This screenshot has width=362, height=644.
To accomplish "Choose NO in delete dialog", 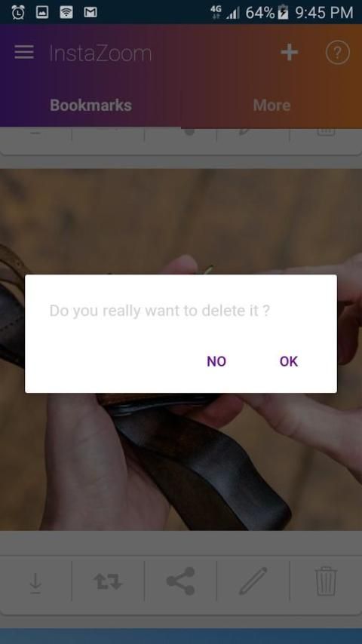I will pos(216,361).
